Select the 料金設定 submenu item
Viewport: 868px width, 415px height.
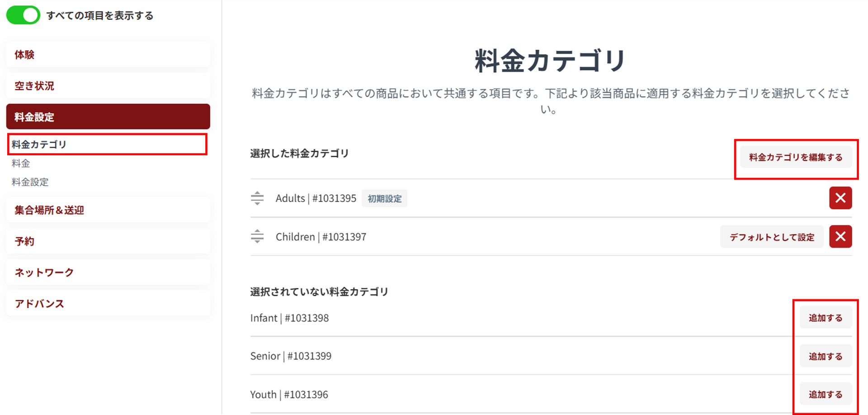point(30,182)
